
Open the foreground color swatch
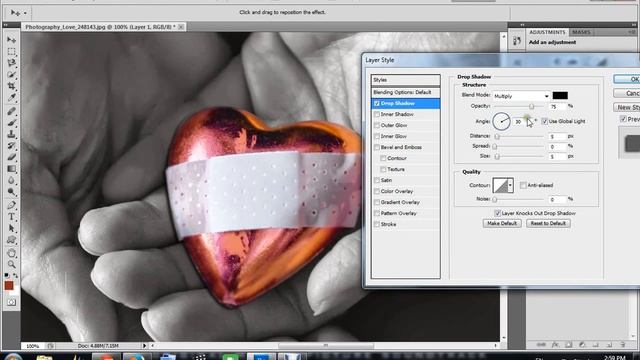(9, 285)
